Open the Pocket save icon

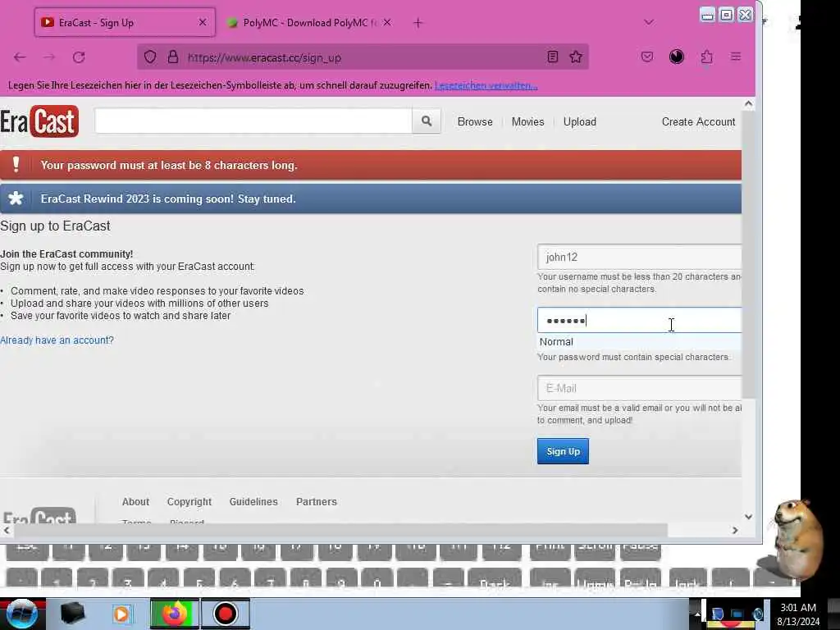(647, 57)
